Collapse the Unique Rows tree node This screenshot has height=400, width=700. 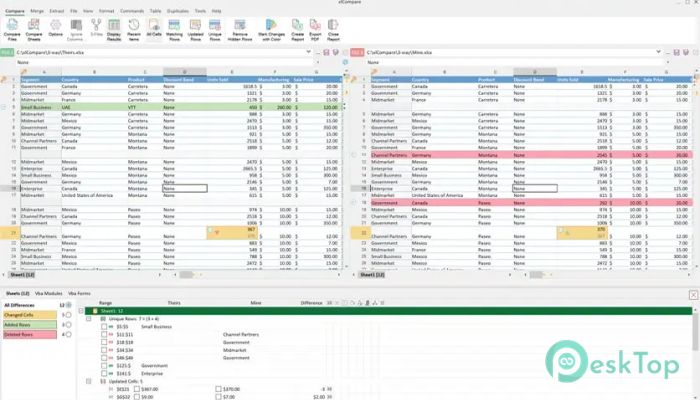pyautogui.click(x=88, y=319)
